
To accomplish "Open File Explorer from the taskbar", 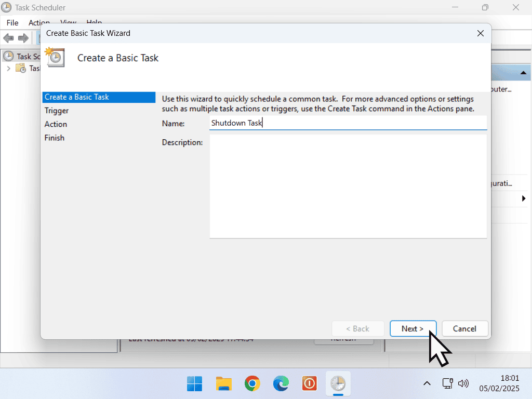I will 223,384.
